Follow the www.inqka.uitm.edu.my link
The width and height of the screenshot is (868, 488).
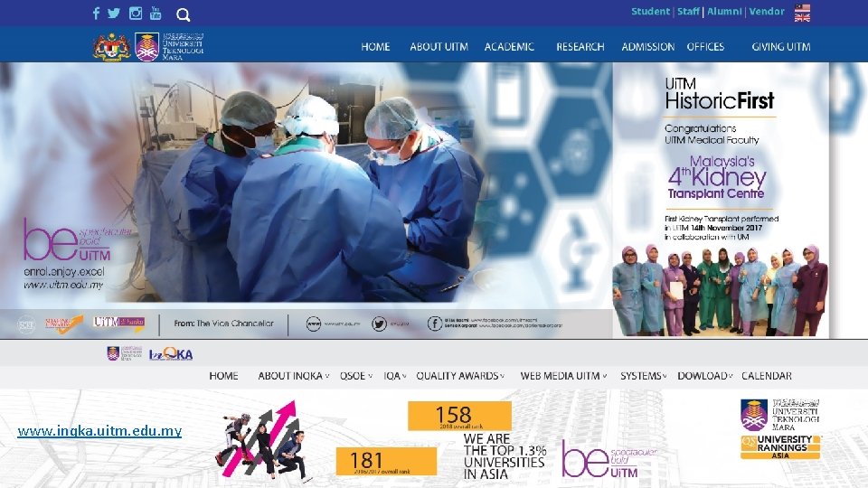click(99, 430)
